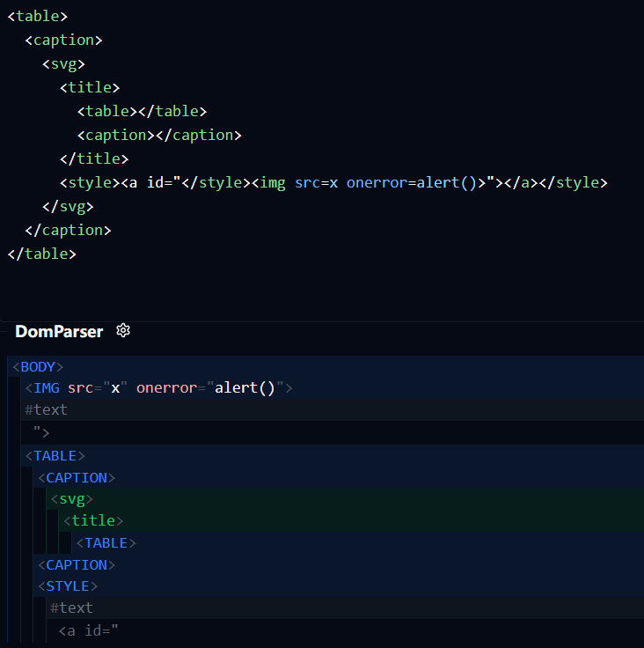
Task: Open DomParser settings gear icon
Action: pyautogui.click(x=123, y=331)
